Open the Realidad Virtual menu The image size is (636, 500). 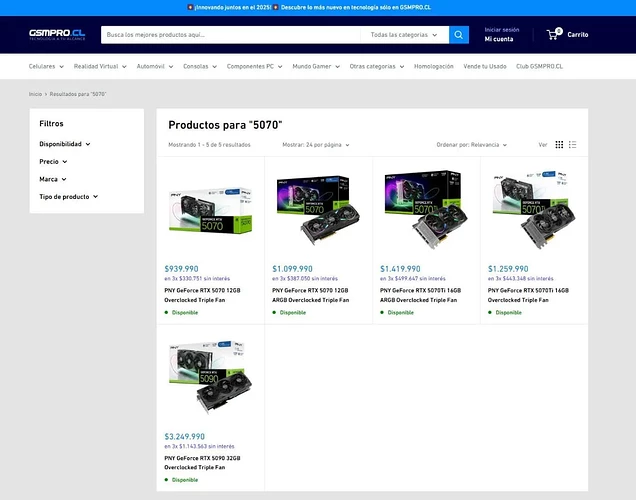click(x=100, y=67)
